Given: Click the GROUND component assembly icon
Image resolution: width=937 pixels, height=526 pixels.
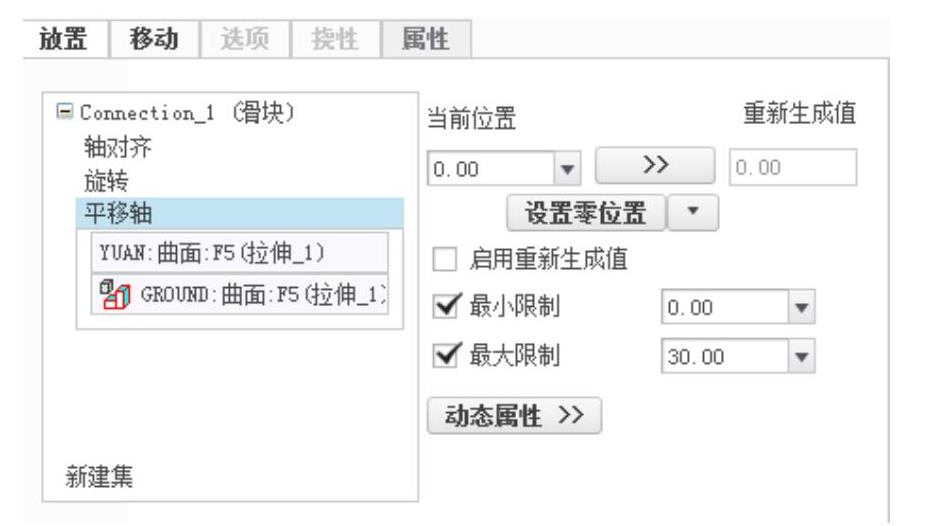Looking at the screenshot, I should click(x=115, y=295).
